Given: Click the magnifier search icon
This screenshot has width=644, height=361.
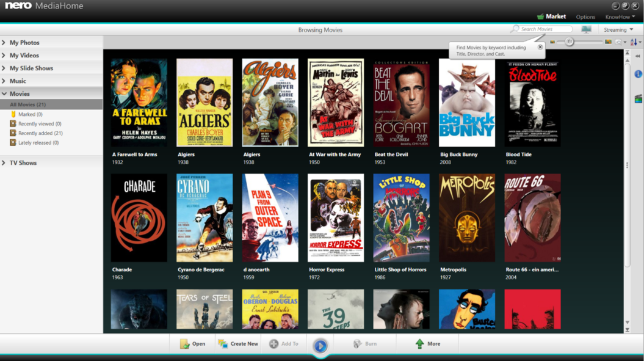Looking at the screenshot, I should pyautogui.click(x=515, y=29).
